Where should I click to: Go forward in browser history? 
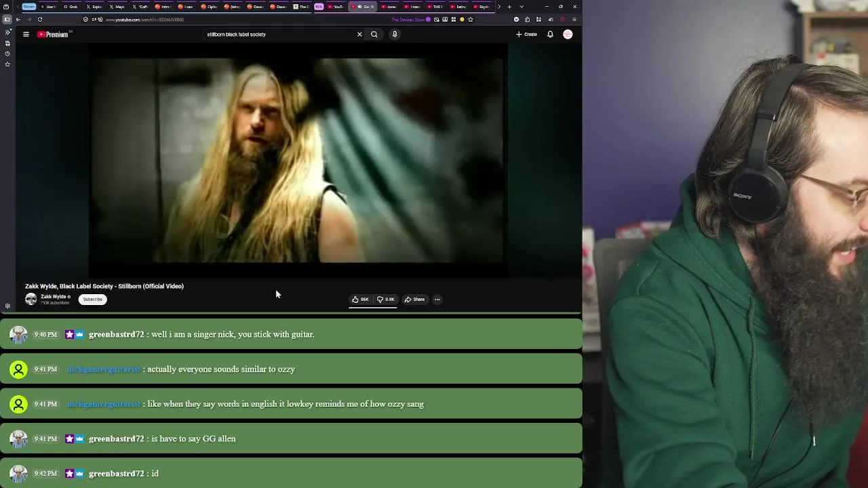pos(29,20)
